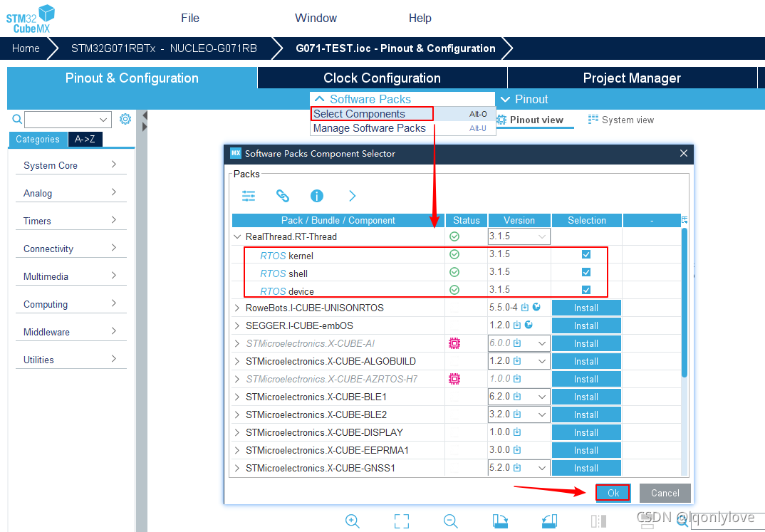Expand the Middleware category
765x532 pixels.
(x=71, y=332)
